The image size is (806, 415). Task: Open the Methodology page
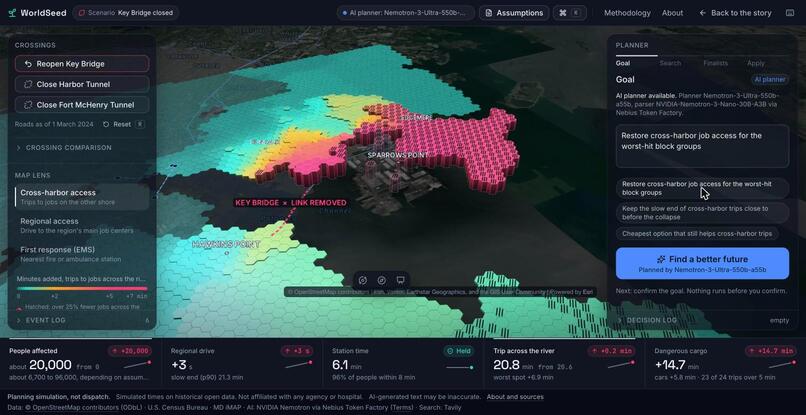coord(627,13)
